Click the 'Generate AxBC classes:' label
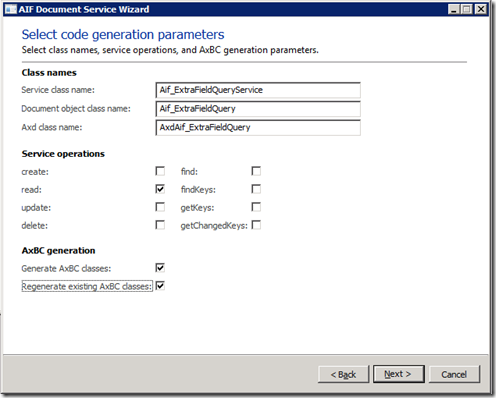Viewport: 496px width, 398px height. point(66,268)
